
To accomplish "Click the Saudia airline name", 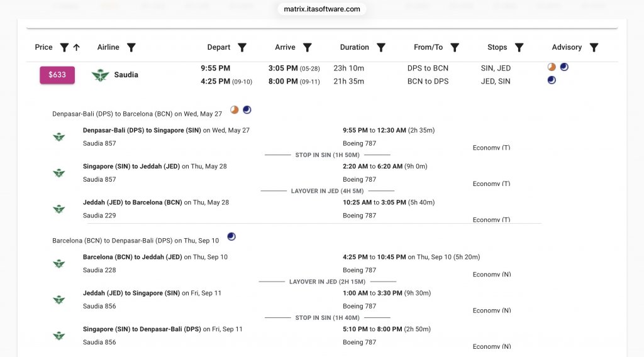I will tap(126, 75).
